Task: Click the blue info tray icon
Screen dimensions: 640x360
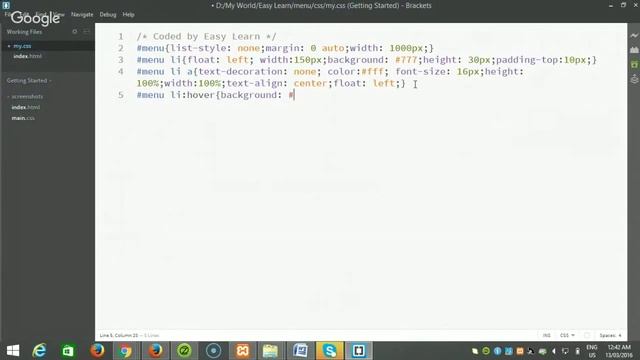Action: pyautogui.click(x=497, y=351)
